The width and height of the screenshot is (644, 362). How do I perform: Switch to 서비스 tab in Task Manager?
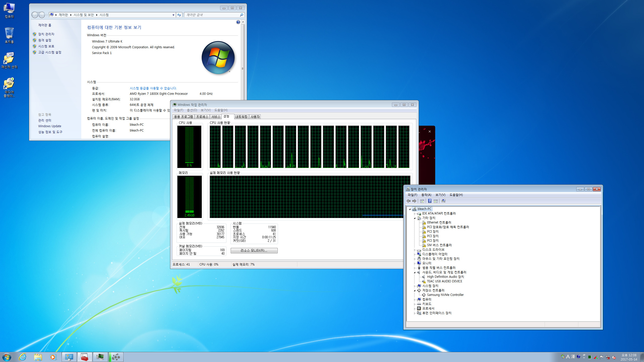click(x=216, y=117)
